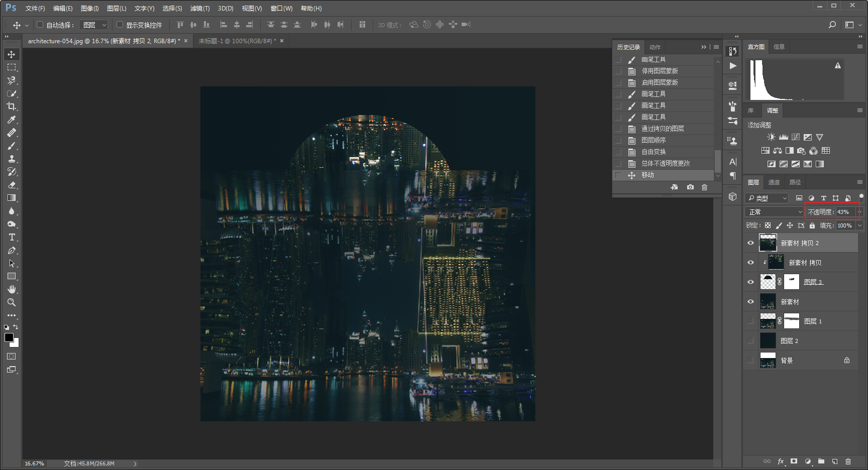The image size is (868, 470).
Task: Click the zoom level 16.67% field
Action: (35, 463)
